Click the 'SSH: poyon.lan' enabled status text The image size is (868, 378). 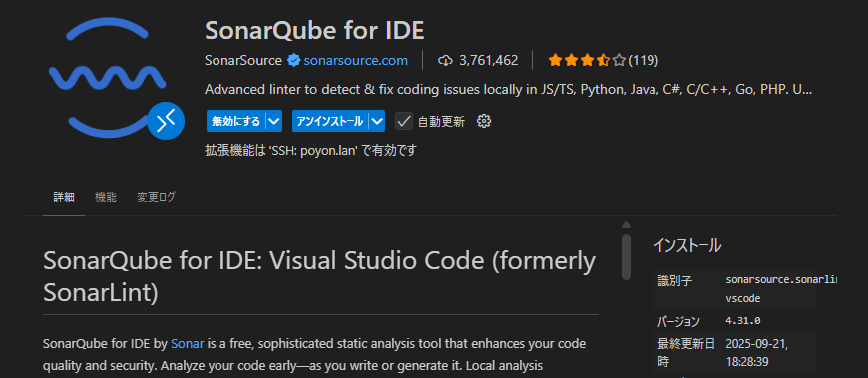coord(310,150)
